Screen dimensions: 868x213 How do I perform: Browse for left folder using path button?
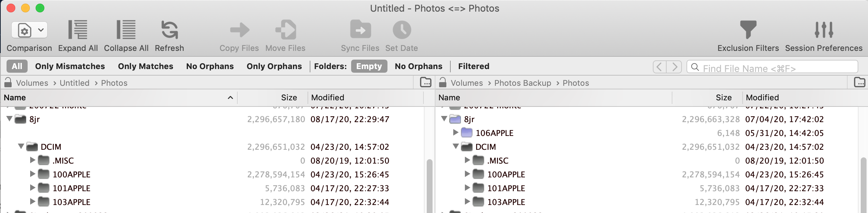[426, 83]
